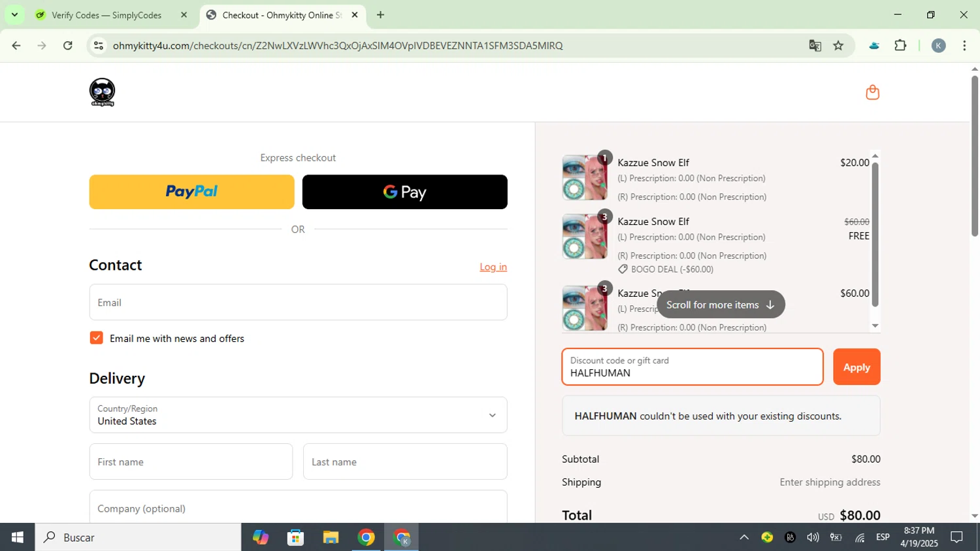Click the Google Translate icon in address bar
The height and width of the screenshot is (551, 980).
(x=815, y=46)
